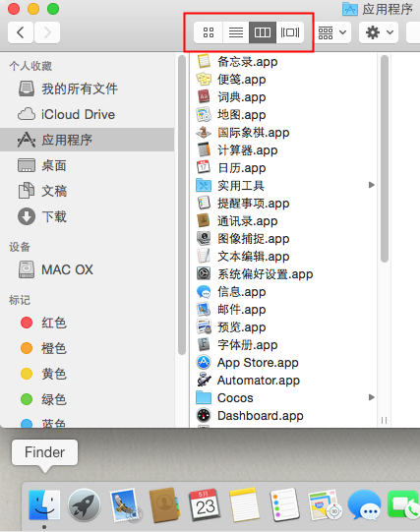
Task: Select 信息.app icon
Action: tap(204, 291)
